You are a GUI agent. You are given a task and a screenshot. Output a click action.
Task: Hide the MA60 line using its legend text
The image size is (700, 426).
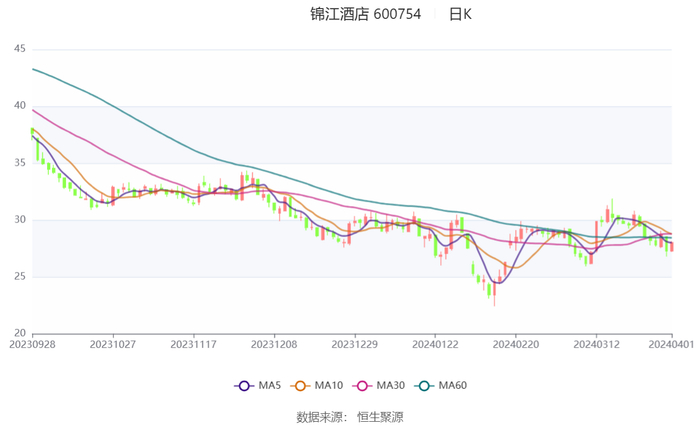click(x=452, y=386)
